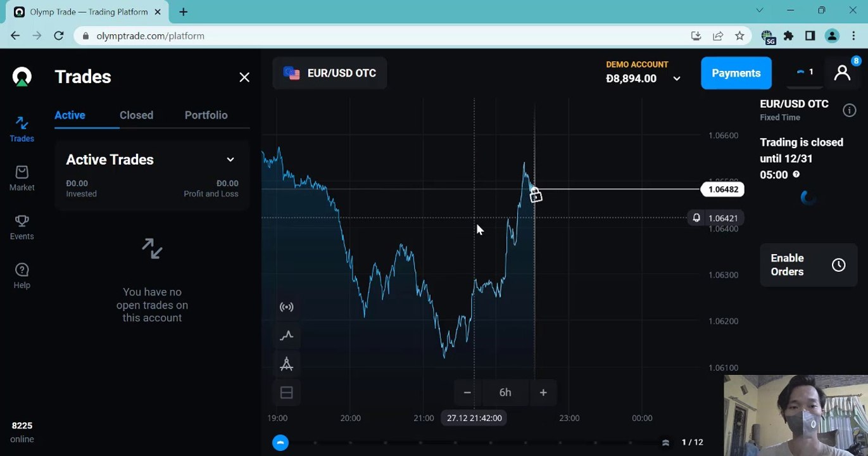Click the Enable Orders button
The image size is (868, 456).
tap(808, 265)
